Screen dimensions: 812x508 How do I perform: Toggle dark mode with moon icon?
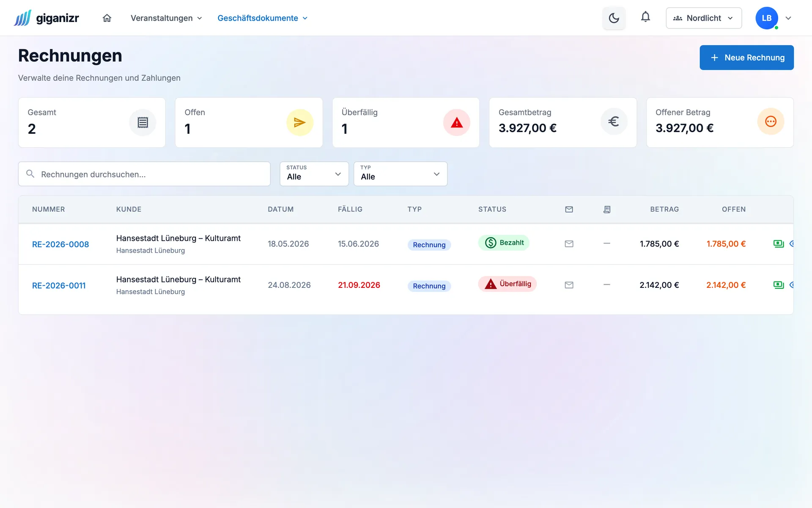pyautogui.click(x=614, y=18)
